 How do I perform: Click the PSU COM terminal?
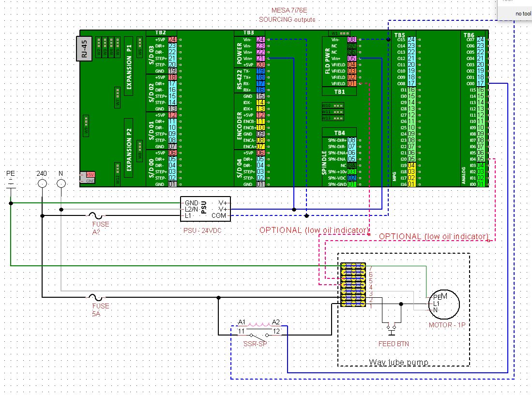(x=218, y=215)
